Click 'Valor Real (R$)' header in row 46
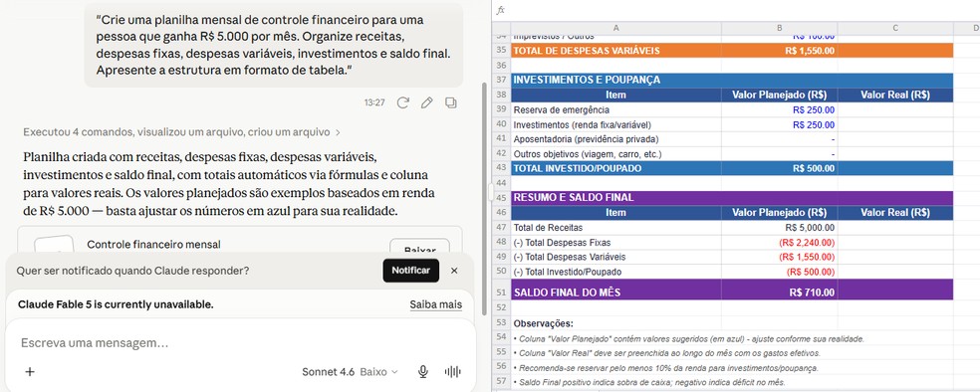The image size is (980, 392). [x=895, y=212]
